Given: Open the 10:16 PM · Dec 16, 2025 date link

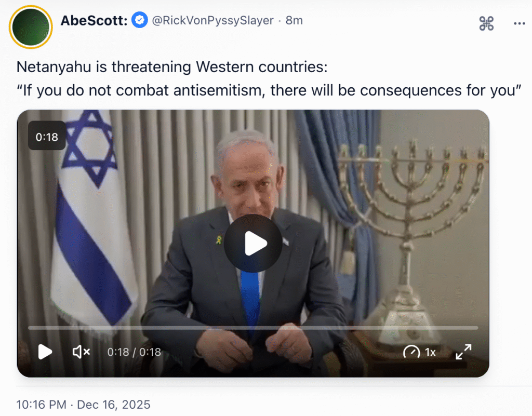Looking at the screenshot, I should pyautogui.click(x=84, y=405).
